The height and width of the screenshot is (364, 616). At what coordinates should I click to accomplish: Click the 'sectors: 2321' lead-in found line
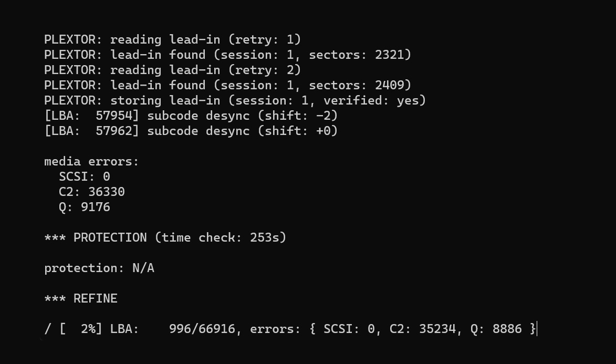click(x=227, y=55)
